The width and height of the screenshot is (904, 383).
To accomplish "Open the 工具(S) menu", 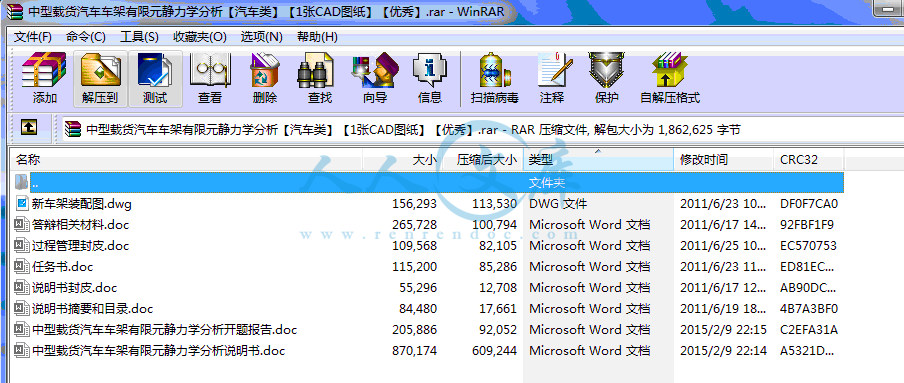I will (140, 37).
